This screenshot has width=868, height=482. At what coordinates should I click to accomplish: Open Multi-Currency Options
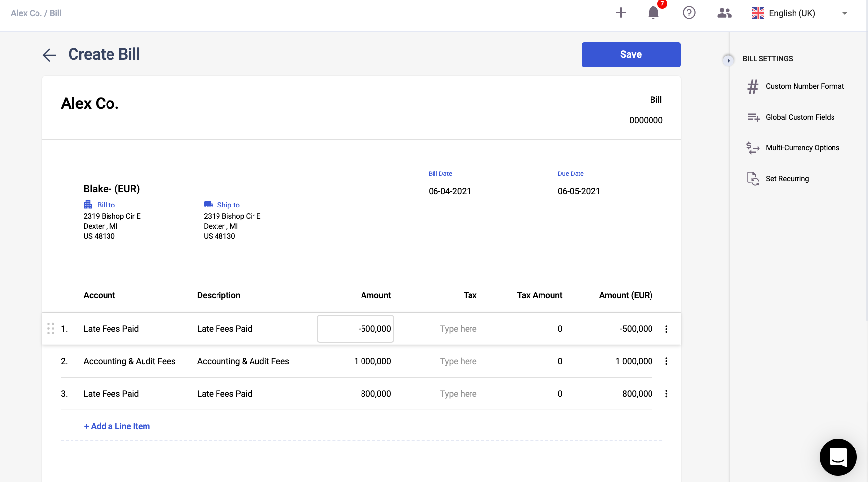click(x=802, y=148)
